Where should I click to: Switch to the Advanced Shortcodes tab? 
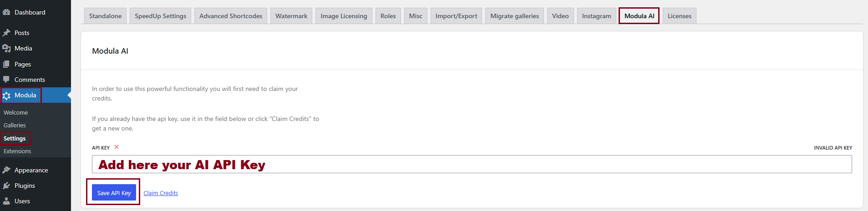[231, 16]
